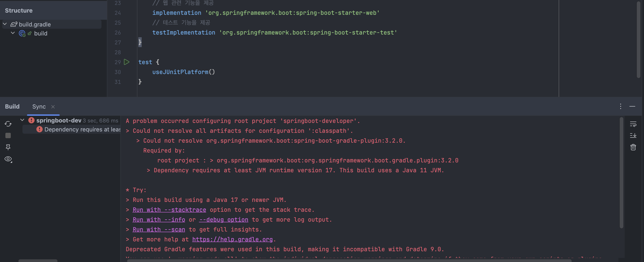
Task: Open the help.gradle.org link
Action: point(232,239)
